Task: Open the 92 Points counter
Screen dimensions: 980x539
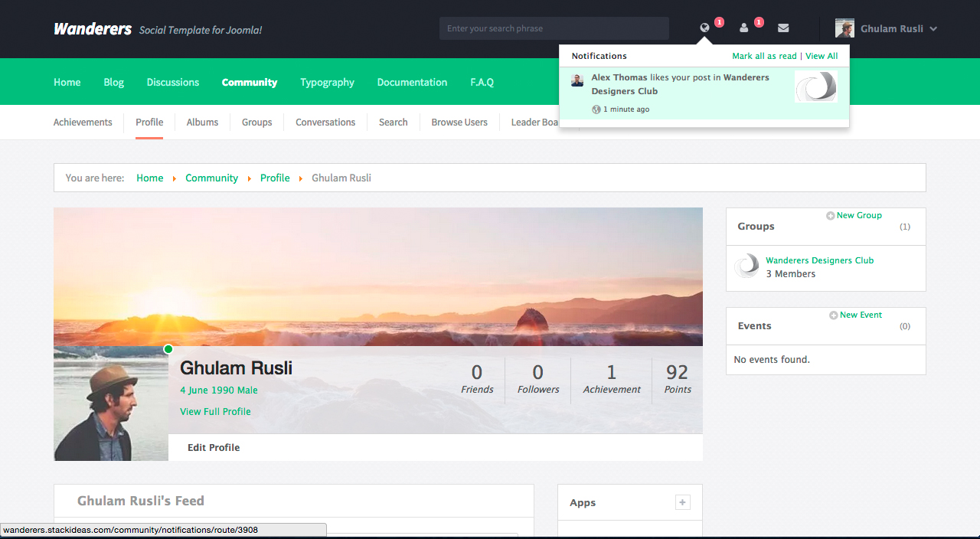Action: (678, 379)
